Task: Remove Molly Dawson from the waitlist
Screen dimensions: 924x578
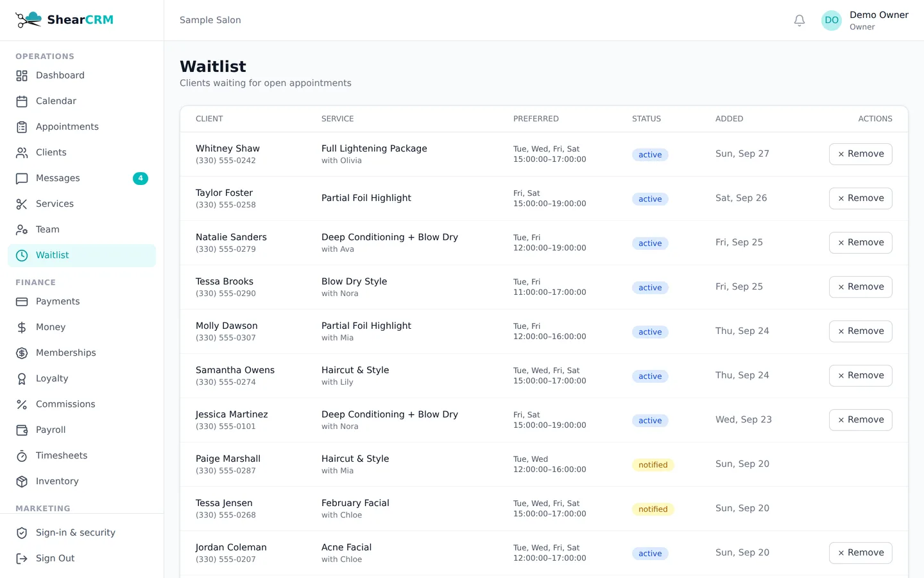Action: (860, 331)
